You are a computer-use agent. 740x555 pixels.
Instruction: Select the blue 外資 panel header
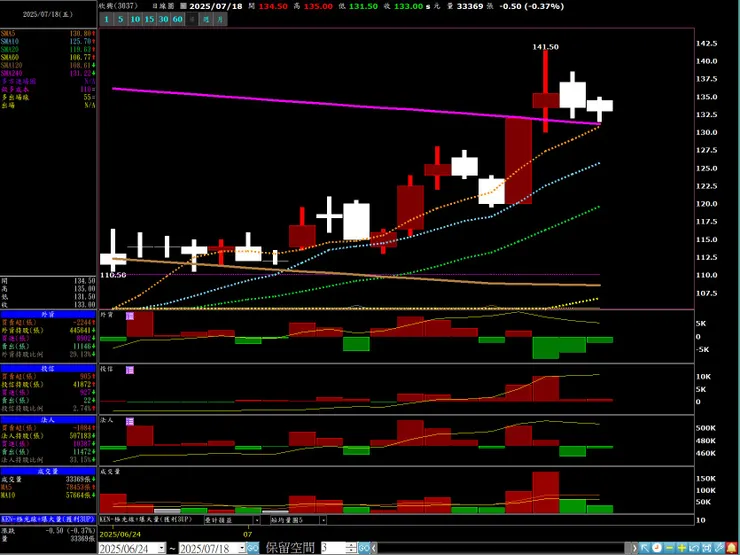coord(48,315)
